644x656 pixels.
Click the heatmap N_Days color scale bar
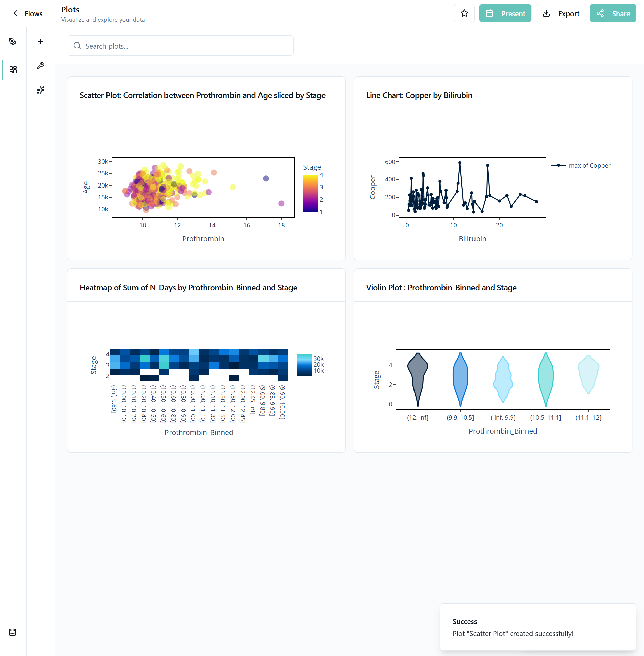click(304, 365)
